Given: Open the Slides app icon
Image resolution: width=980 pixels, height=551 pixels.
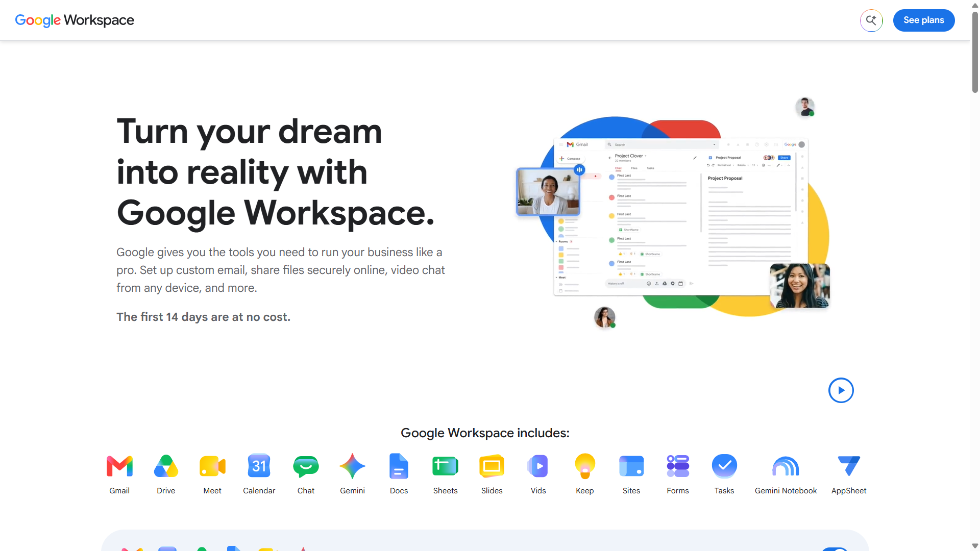Looking at the screenshot, I should point(492,466).
